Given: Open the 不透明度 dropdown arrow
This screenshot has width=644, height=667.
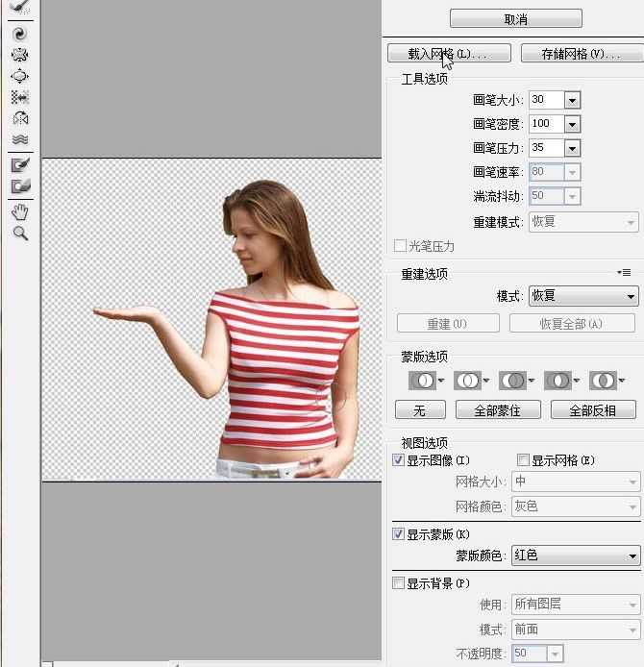Looking at the screenshot, I should [555, 654].
